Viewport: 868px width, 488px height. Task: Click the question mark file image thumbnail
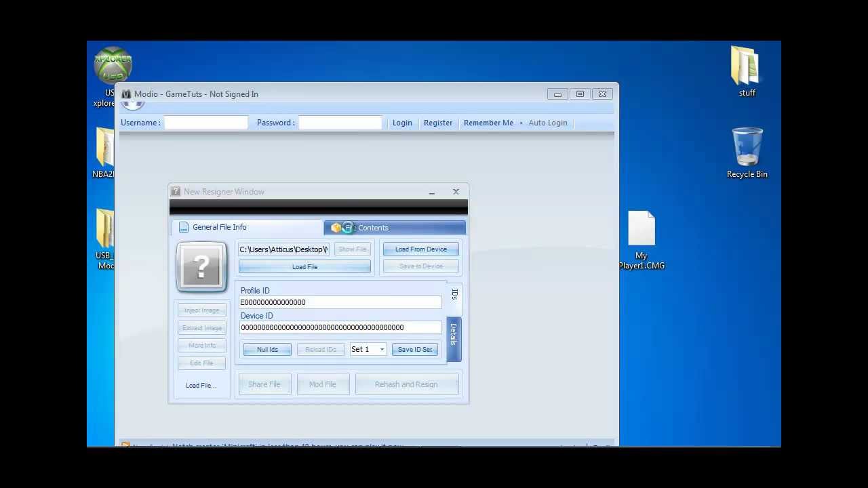(x=201, y=266)
